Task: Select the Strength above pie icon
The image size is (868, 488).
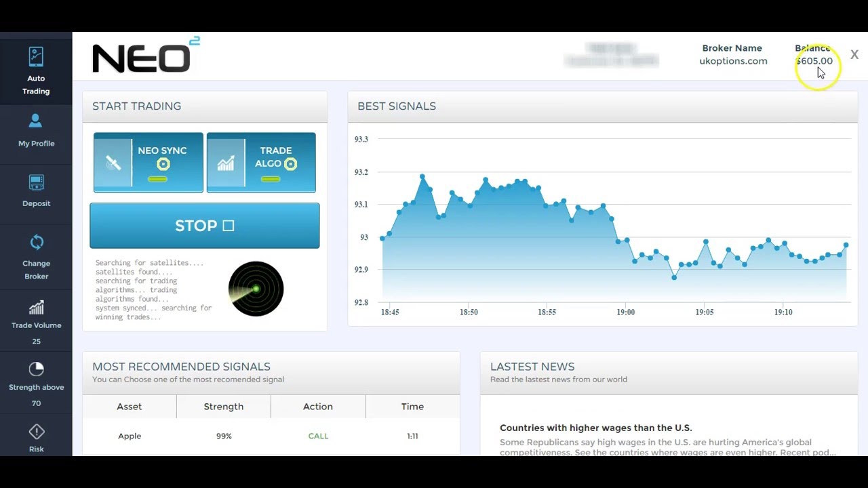Action: (36, 369)
